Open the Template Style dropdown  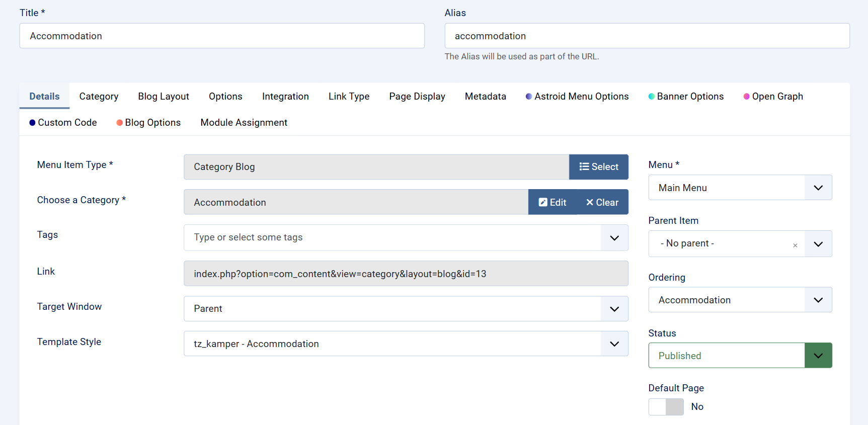[x=614, y=344]
